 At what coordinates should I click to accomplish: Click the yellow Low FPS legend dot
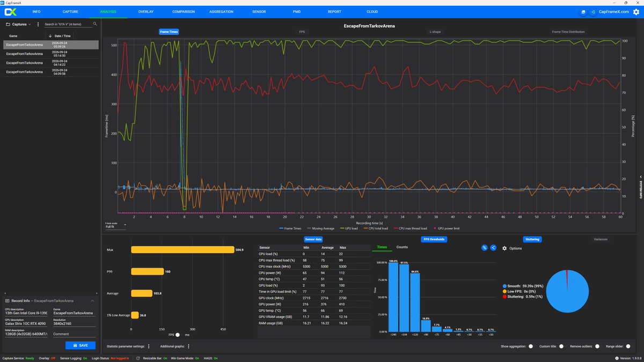[504, 291]
